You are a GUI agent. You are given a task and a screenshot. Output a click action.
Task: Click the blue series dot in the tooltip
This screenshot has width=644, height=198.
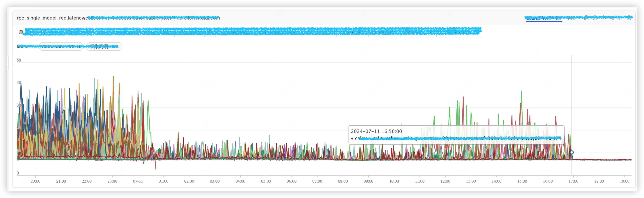click(352, 138)
